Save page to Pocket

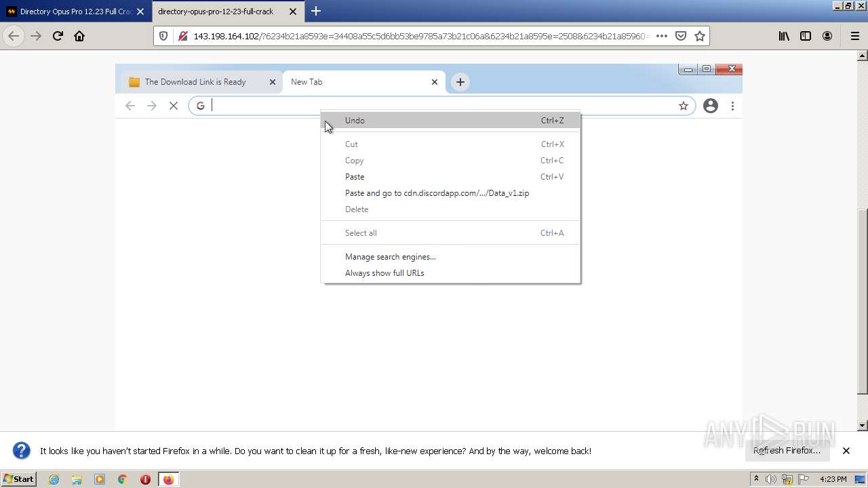681,36
